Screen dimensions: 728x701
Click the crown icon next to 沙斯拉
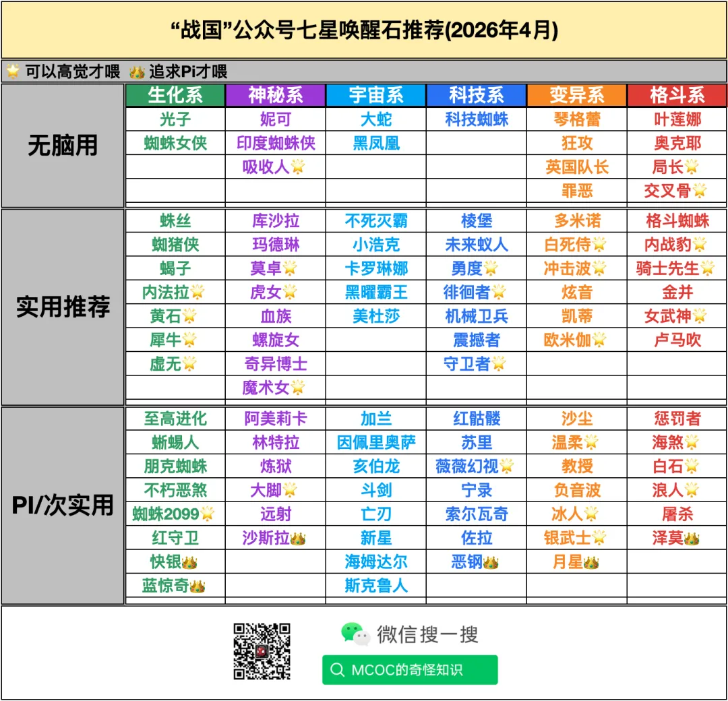298,539
